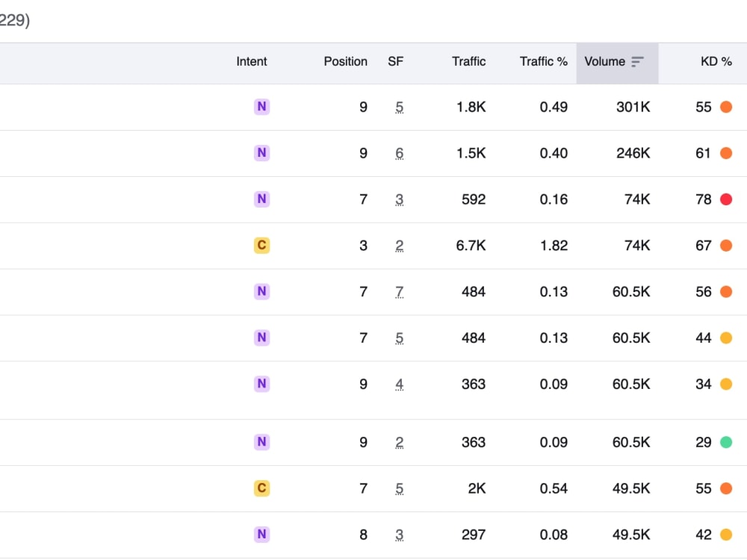747x560 pixels.
Task: Click the N intent badge in the 301K volume row
Action: (x=261, y=107)
